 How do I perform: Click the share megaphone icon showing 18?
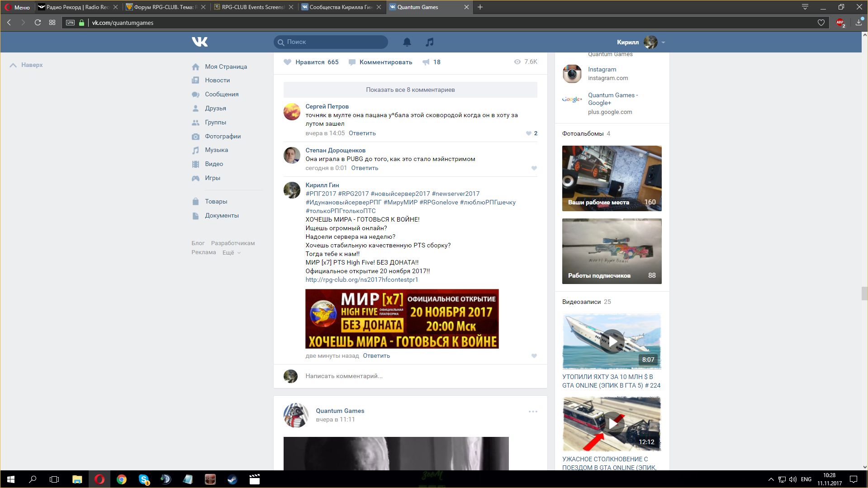tap(432, 62)
